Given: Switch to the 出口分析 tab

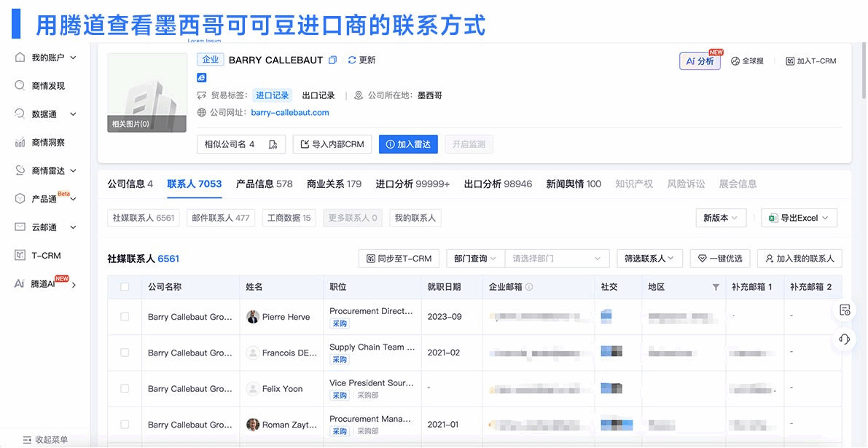Looking at the screenshot, I should [x=497, y=184].
